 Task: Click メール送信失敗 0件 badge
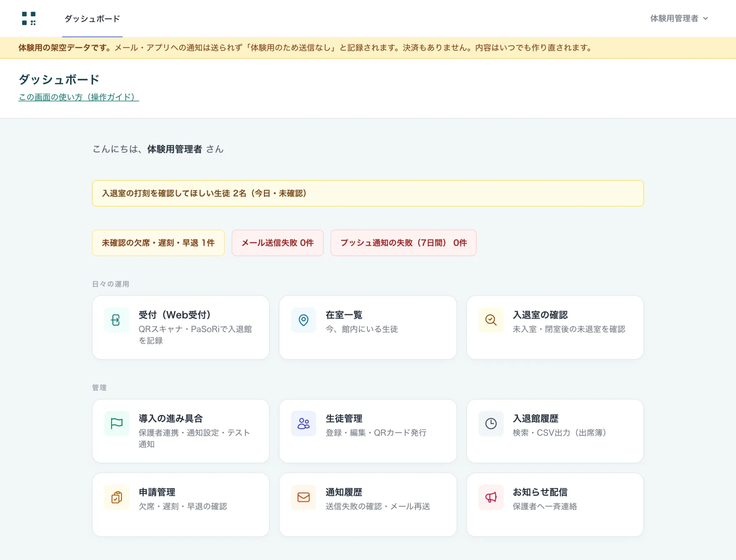pos(278,243)
